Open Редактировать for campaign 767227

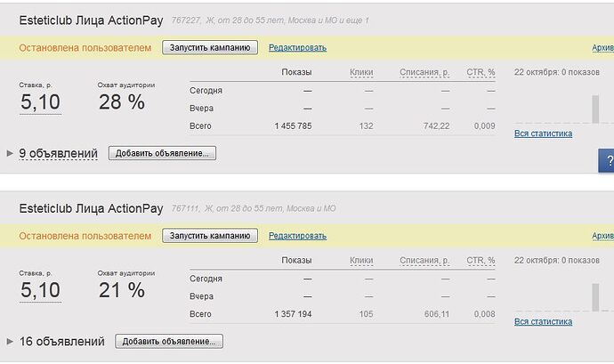(297, 47)
